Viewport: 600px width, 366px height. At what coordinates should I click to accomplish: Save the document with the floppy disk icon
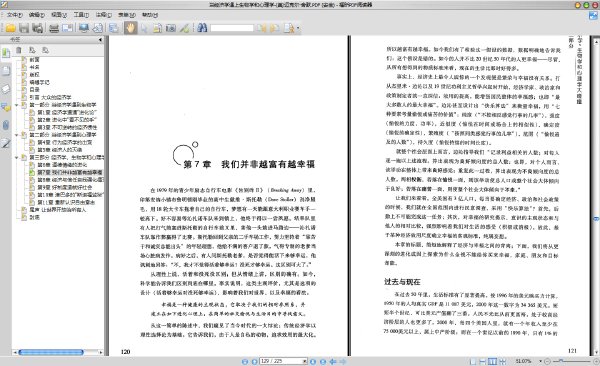(24, 28)
